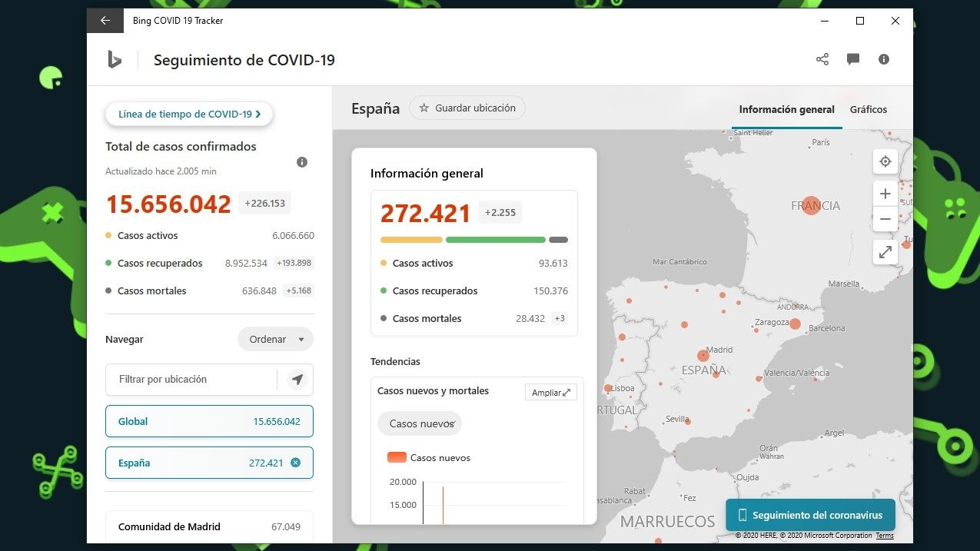
Task: Open the feedback chat bubble icon
Action: (x=853, y=59)
